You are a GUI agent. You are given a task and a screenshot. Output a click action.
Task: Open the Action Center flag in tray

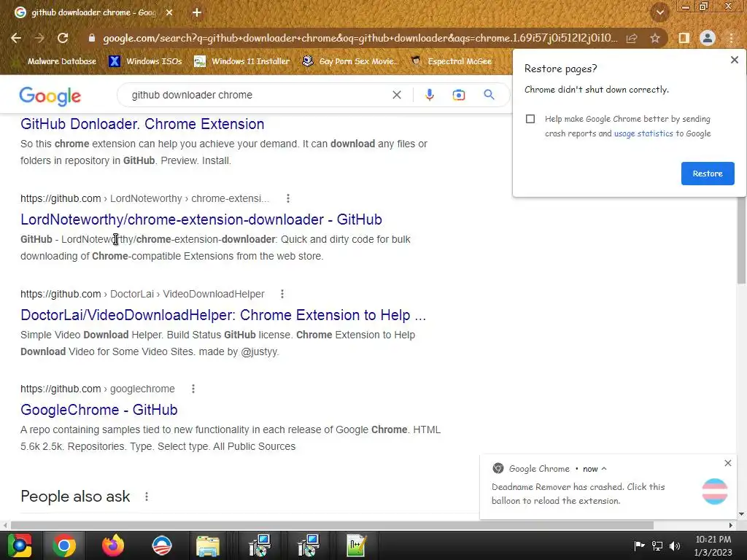[x=639, y=546]
